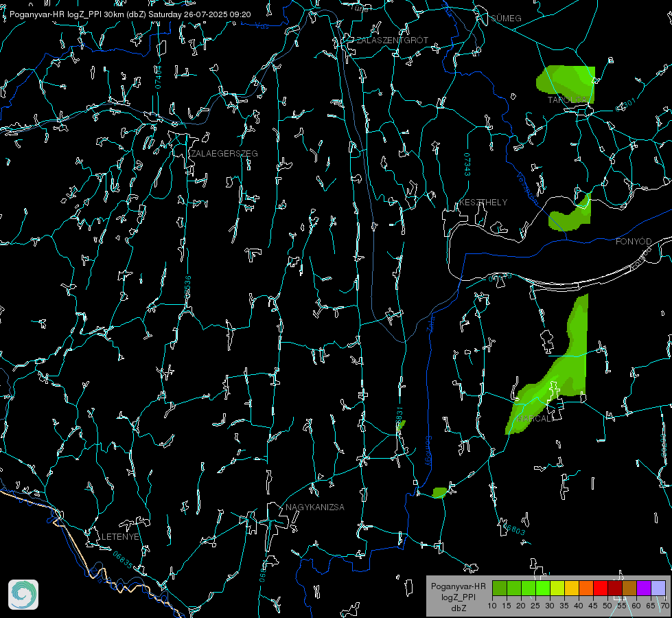Screen dimensions: 672x618
Task: Click the 45-50 dBZ bright red swatch
Action: (601, 588)
